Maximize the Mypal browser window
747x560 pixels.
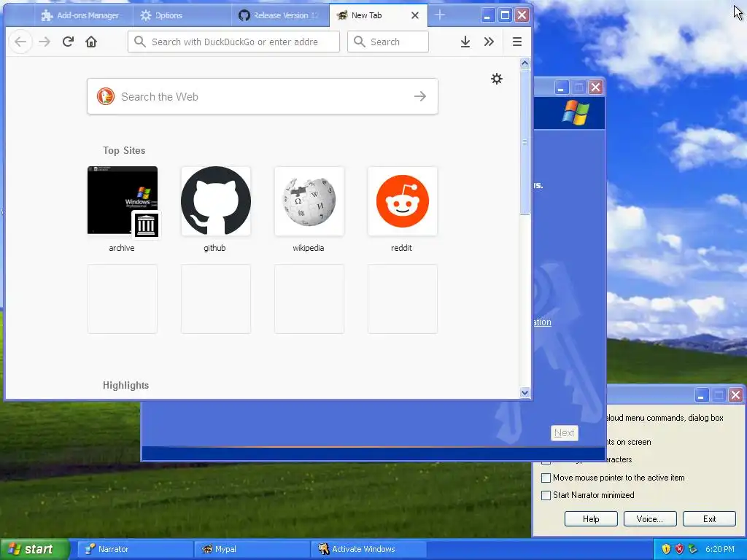(x=505, y=15)
